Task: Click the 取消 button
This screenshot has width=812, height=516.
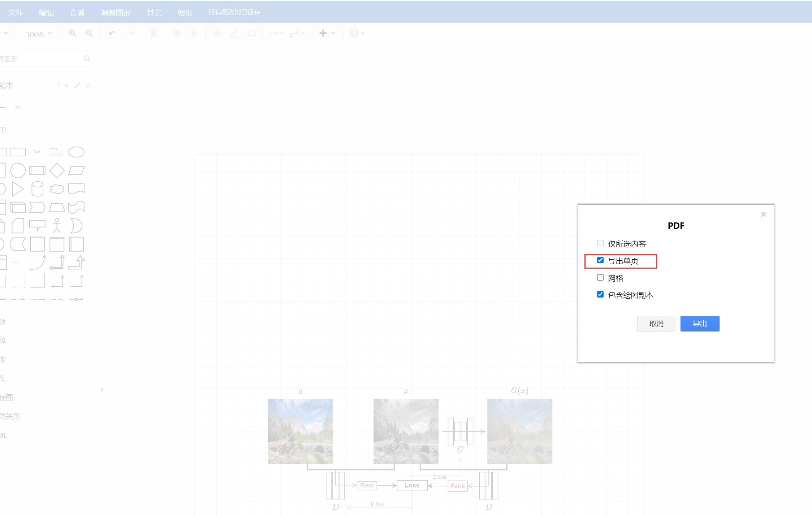Action: pos(656,324)
